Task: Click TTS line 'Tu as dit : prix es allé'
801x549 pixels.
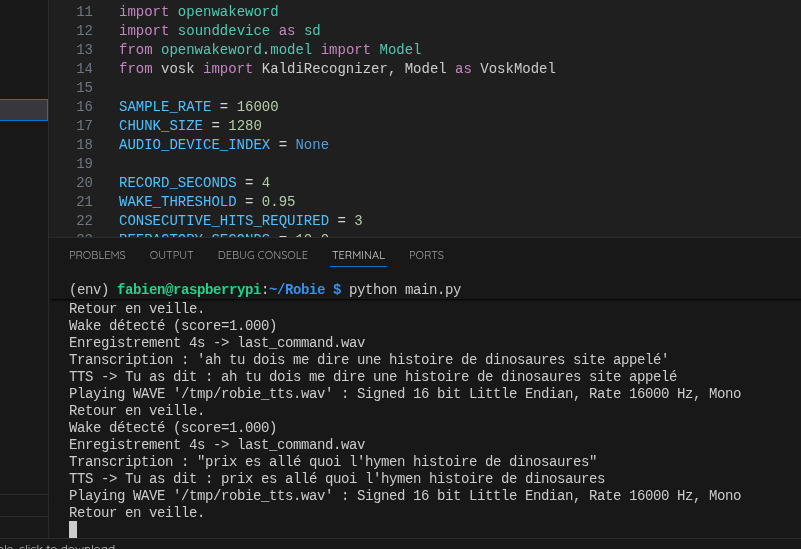Action: (x=337, y=479)
